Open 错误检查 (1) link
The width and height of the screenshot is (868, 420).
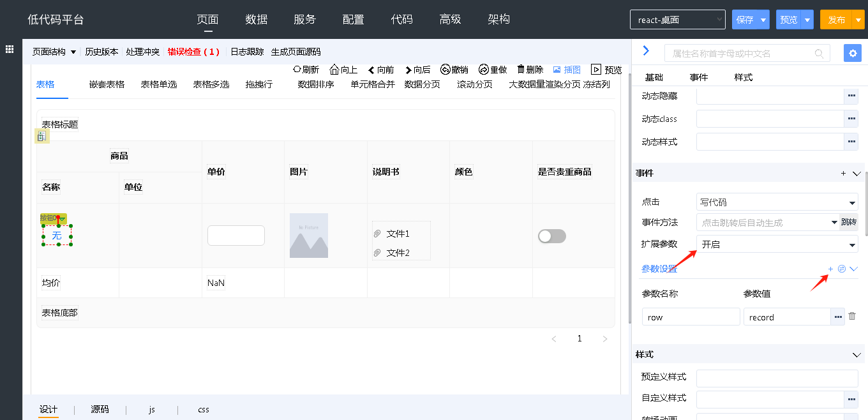[193, 52]
